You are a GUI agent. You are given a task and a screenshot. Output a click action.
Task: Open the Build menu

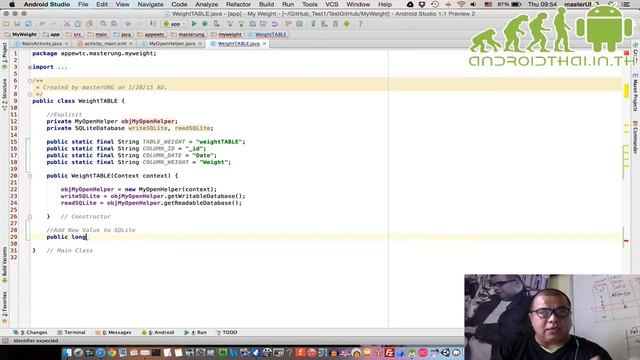267,4
